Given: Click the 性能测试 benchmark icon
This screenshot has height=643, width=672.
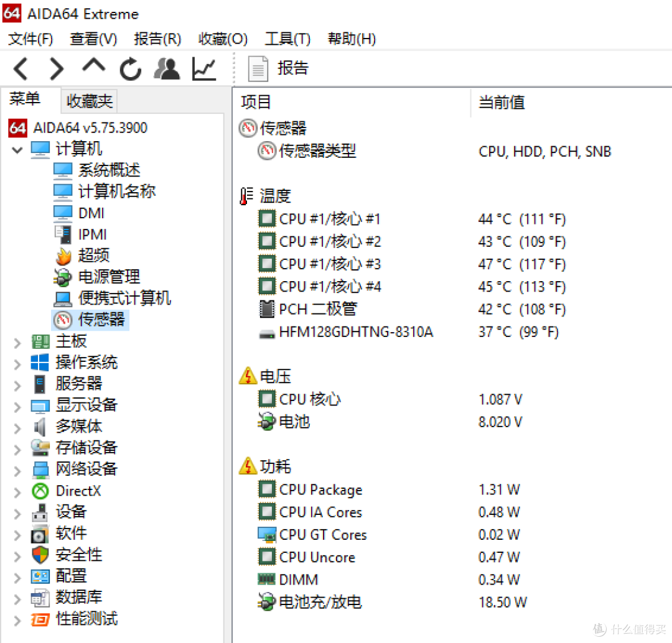Looking at the screenshot, I should point(40,619).
